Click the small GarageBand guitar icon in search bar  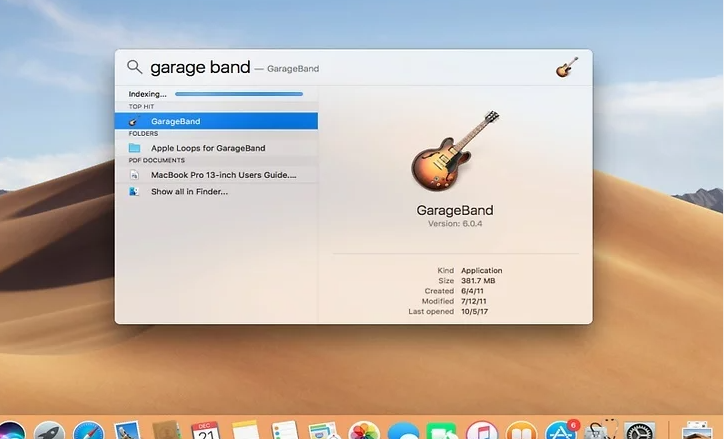click(567, 67)
